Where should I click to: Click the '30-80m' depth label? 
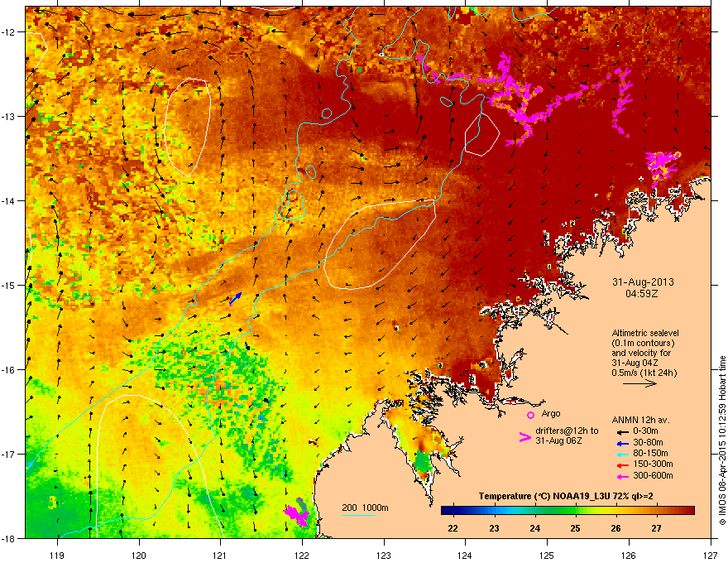[648, 442]
